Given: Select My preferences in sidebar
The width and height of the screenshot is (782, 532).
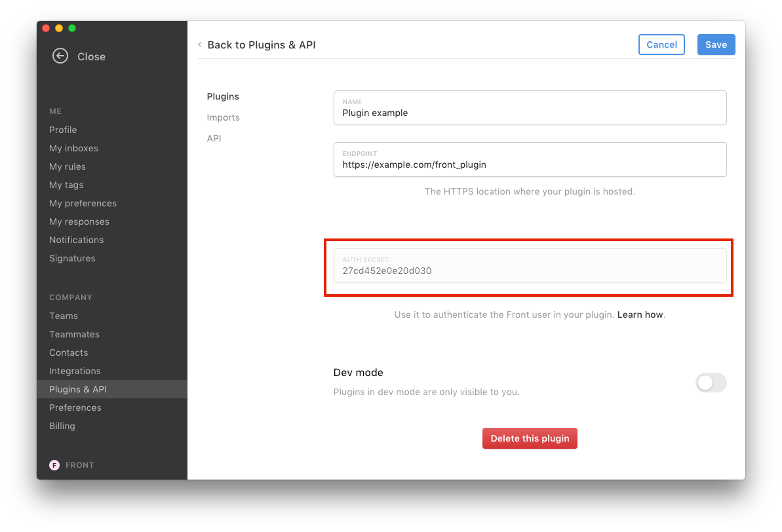Looking at the screenshot, I should coord(83,203).
